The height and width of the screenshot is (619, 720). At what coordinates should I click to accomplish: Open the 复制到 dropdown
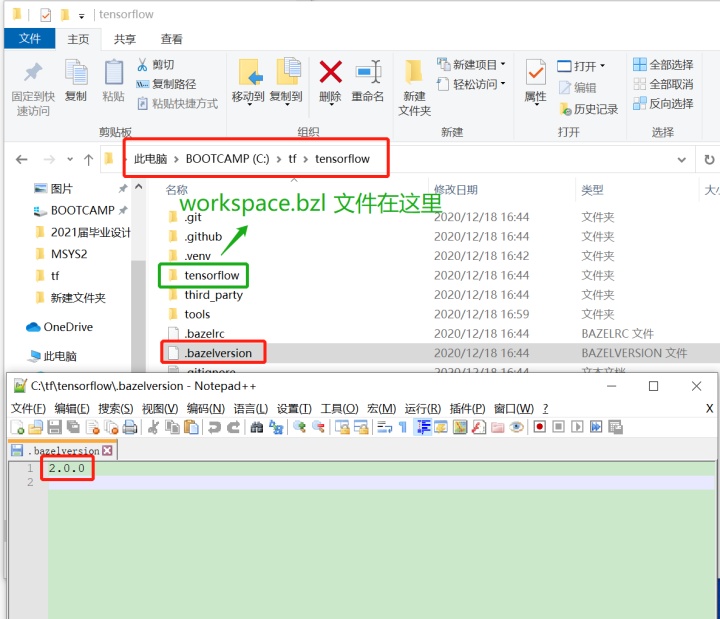287,105
